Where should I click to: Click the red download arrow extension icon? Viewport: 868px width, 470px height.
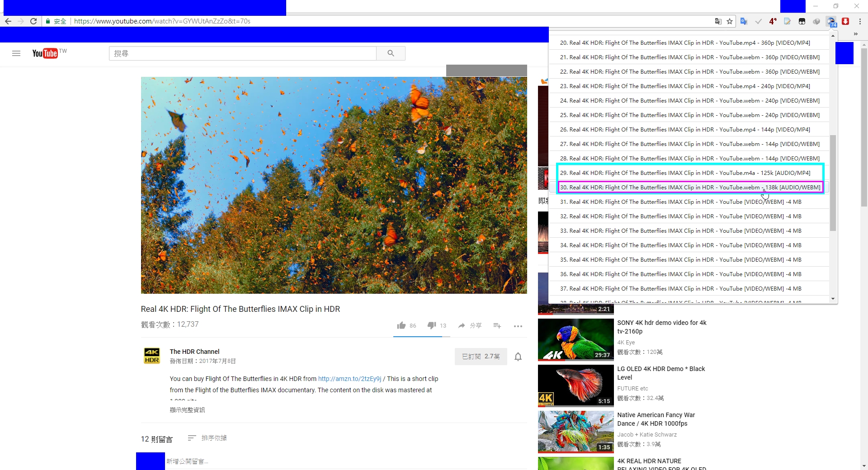pyautogui.click(x=845, y=21)
